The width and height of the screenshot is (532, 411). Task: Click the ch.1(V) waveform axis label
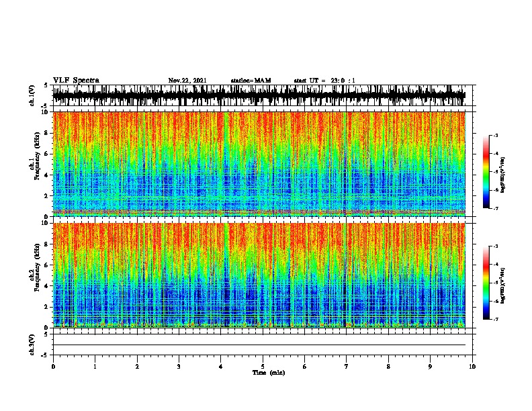point(32,95)
